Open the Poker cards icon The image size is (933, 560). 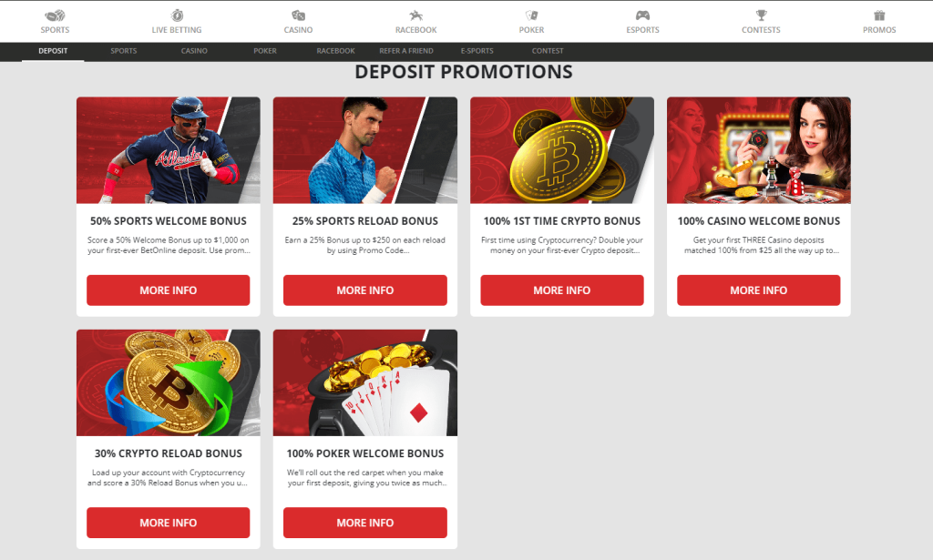click(531, 16)
